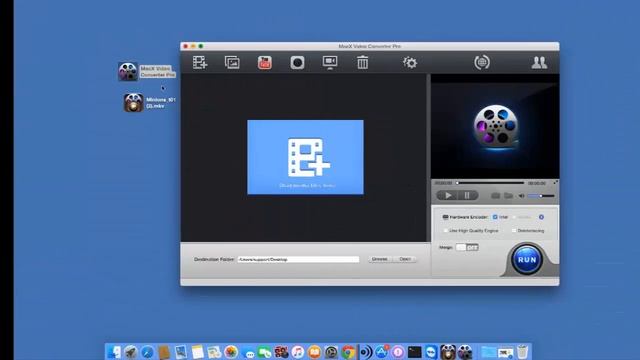
Task: Open Google Chrome from the Dock
Action: (348, 352)
